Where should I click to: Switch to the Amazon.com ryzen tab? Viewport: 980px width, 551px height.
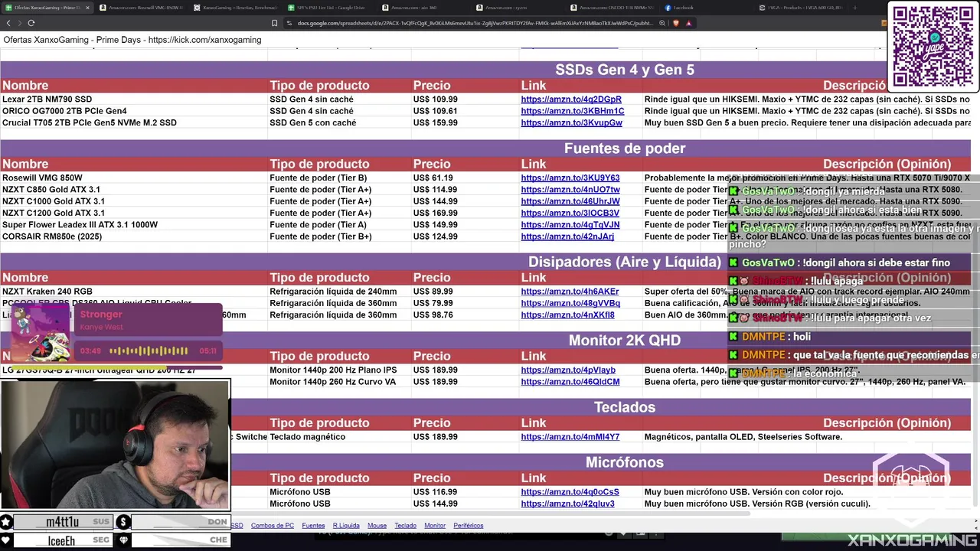[x=518, y=8]
